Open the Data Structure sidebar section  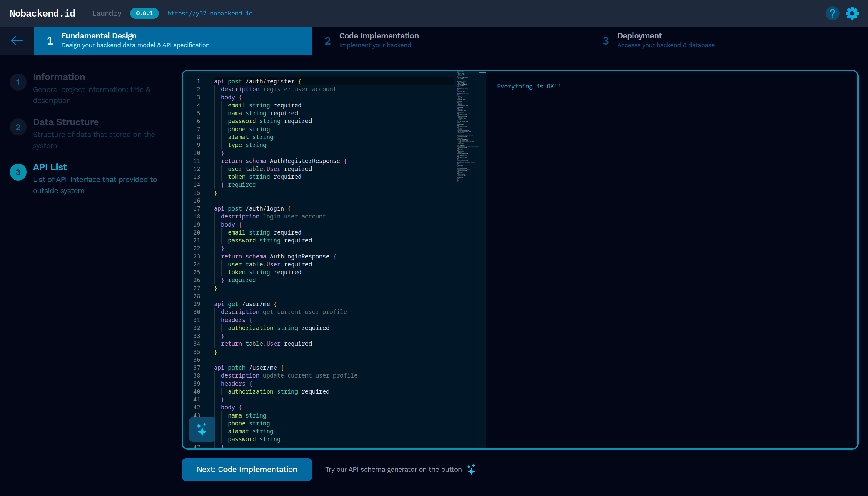click(85, 133)
